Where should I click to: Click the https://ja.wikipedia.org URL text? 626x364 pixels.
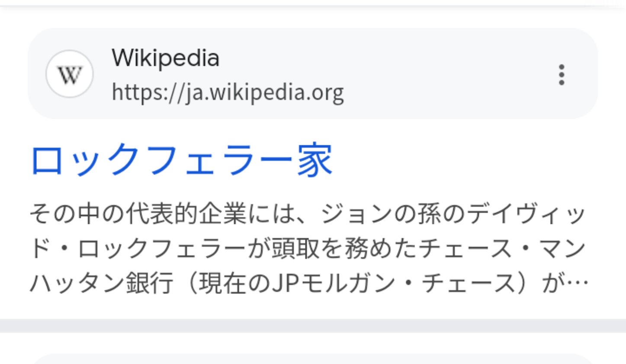(x=228, y=92)
